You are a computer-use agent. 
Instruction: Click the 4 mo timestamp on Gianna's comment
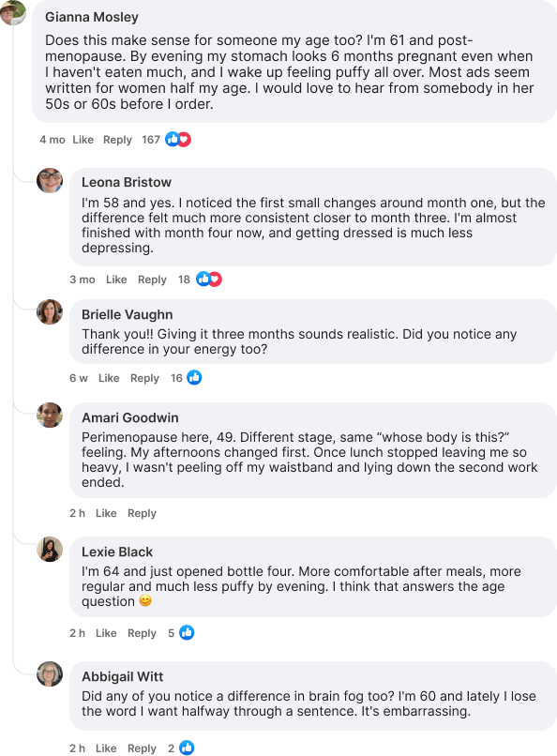(52, 140)
